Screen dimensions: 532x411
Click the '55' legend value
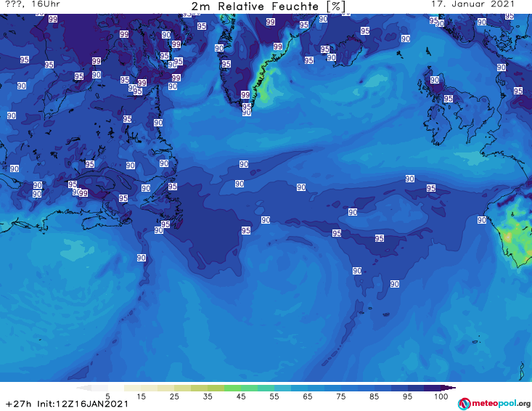click(x=274, y=396)
